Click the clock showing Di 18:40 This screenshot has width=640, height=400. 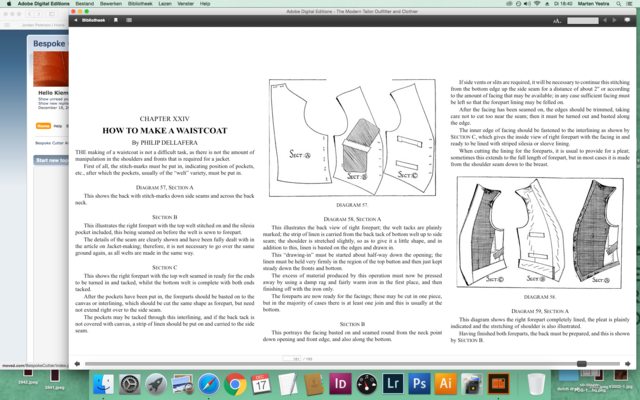[x=564, y=4]
